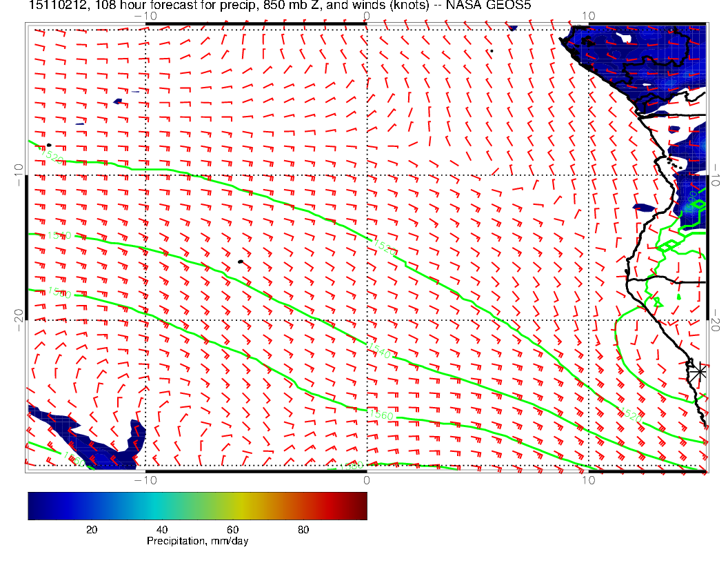Click the black asterisk marker on the coast
The height and width of the screenshot is (563, 728).
point(699,371)
